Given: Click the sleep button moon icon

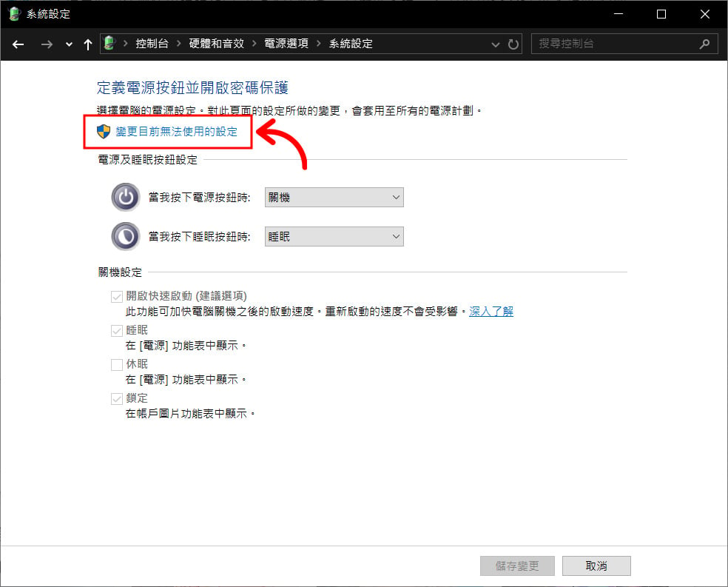Looking at the screenshot, I should pos(125,237).
